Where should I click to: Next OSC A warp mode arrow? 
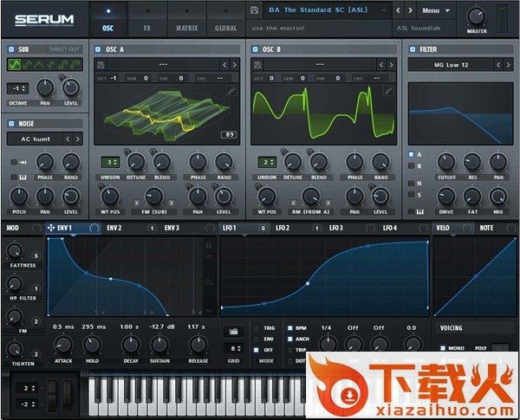(172, 203)
